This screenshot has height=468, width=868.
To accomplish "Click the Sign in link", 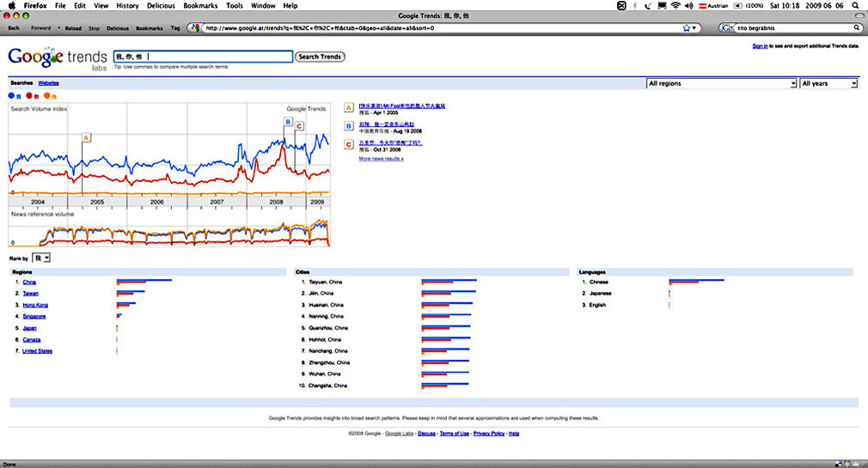I will (x=760, y=46).
